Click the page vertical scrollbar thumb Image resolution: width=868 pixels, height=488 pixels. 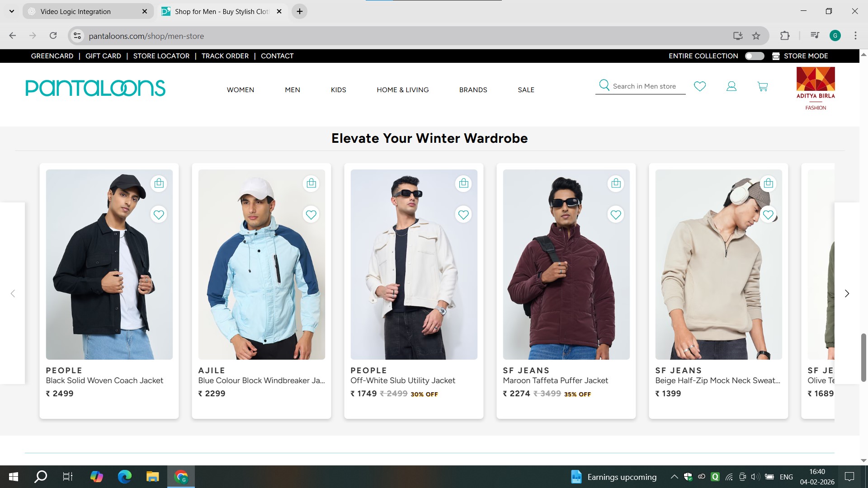pyautogui.click(x=863, y=357)
